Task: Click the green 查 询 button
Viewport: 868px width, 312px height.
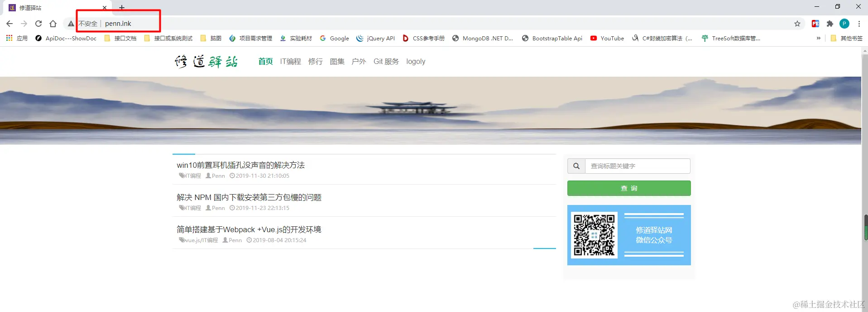Action: [x=629, y=188]
